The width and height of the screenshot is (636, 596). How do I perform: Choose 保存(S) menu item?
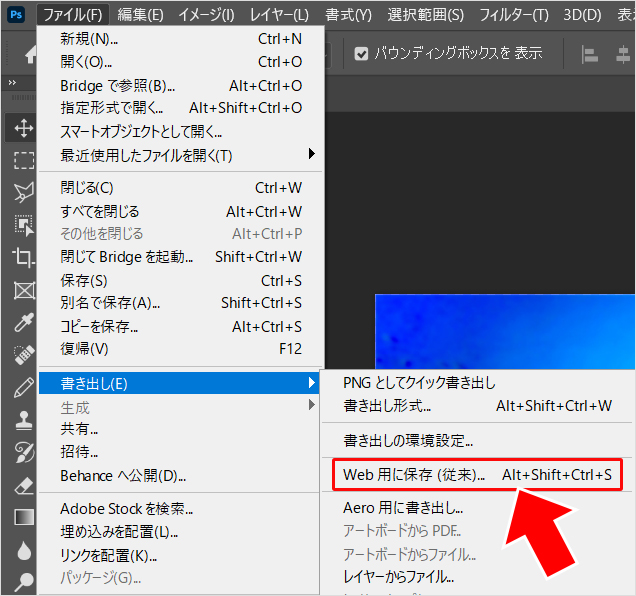coord(181,281)
